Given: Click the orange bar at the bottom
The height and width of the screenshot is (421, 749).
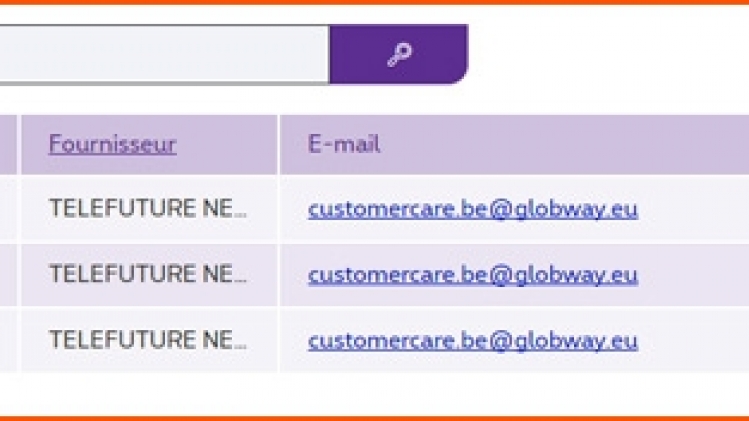Looking at the screenshot, I should click(x=374, y=418).
